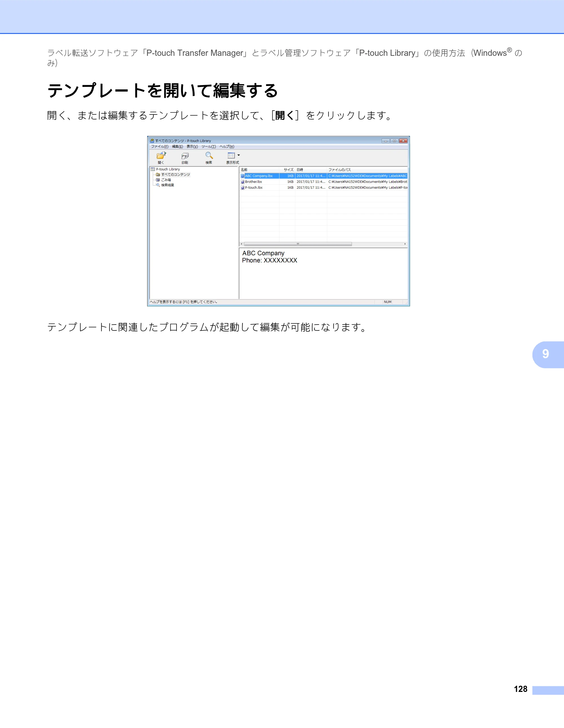Image resolution: width=564 pixels, height=728 pixels.
Task: Click the 開く (Open) toolbar icon
Action: click(x=161, y=155)
